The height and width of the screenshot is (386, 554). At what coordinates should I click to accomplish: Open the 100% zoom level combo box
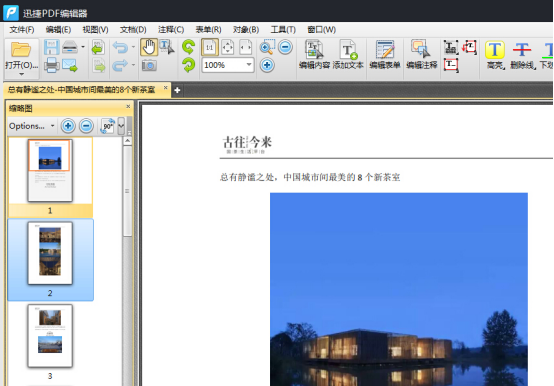point(228,65)
